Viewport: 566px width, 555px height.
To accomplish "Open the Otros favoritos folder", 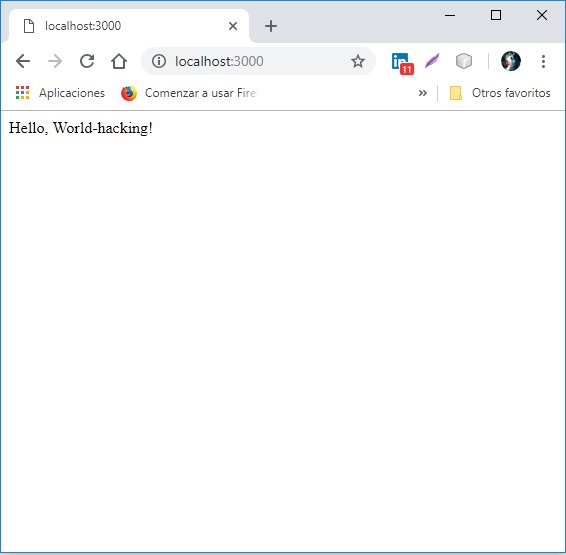I will pos(500,93).
